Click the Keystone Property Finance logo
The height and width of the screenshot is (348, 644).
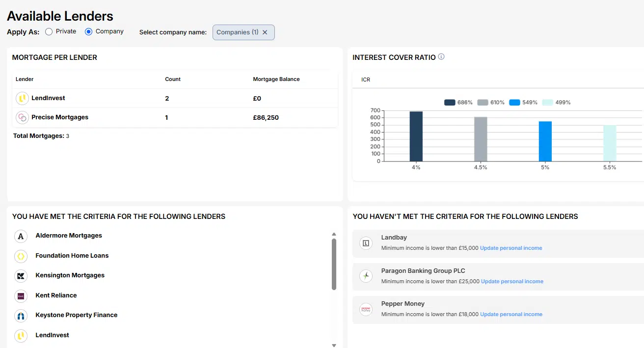point(21,316)
